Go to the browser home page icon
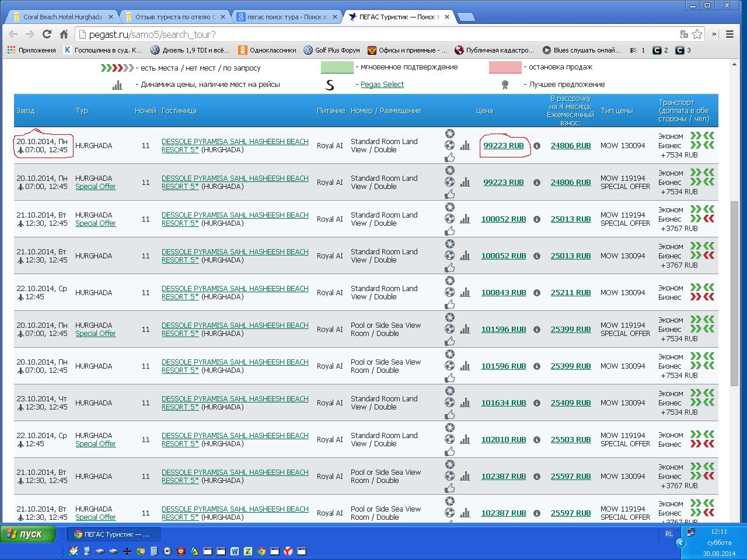The height and width of the screenshot is (560, 747). point(64,34)
